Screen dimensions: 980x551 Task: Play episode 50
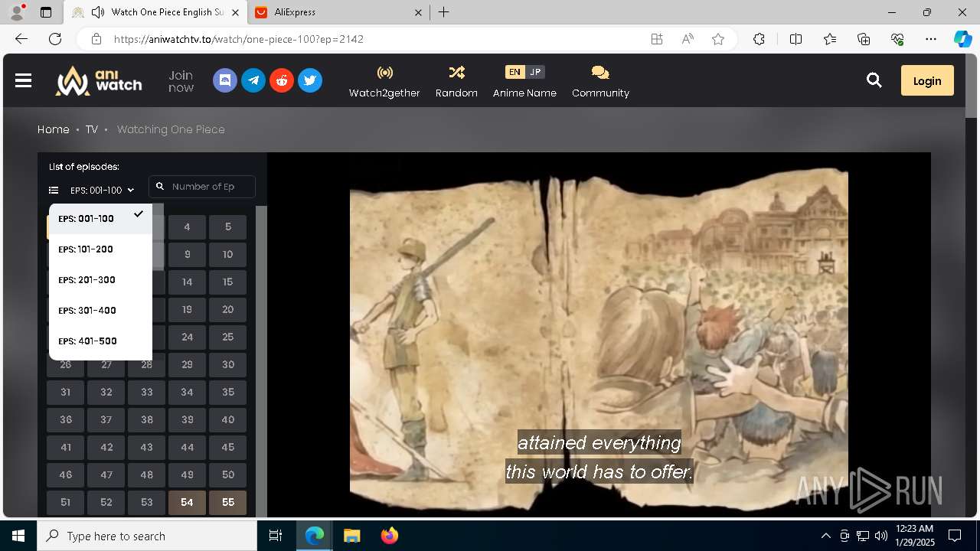tap(227, 474)
